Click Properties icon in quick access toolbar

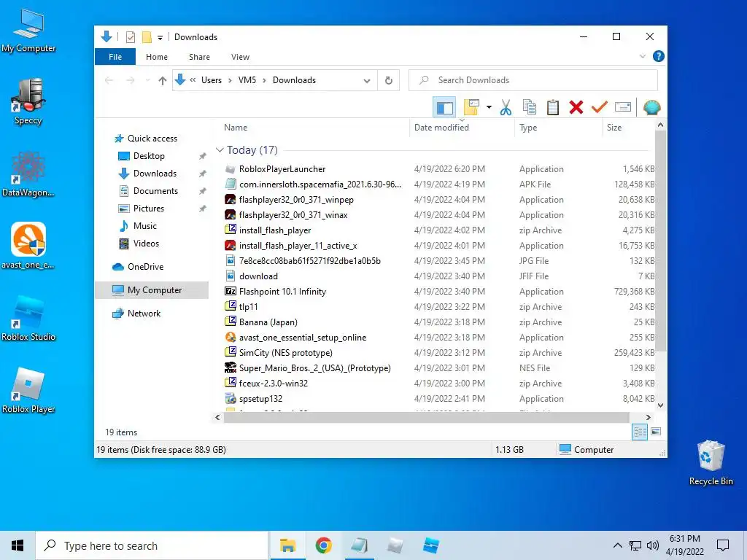pyautogui.click(x=130, y=37)
